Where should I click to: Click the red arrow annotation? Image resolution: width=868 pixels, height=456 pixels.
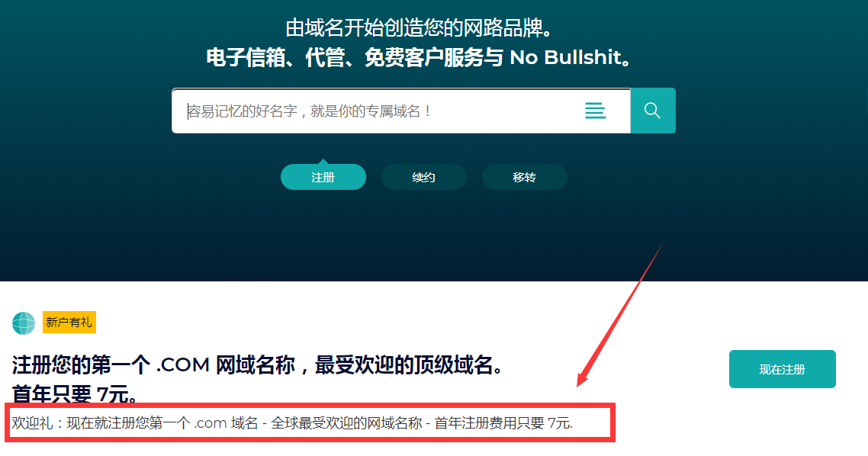(619, 315)
